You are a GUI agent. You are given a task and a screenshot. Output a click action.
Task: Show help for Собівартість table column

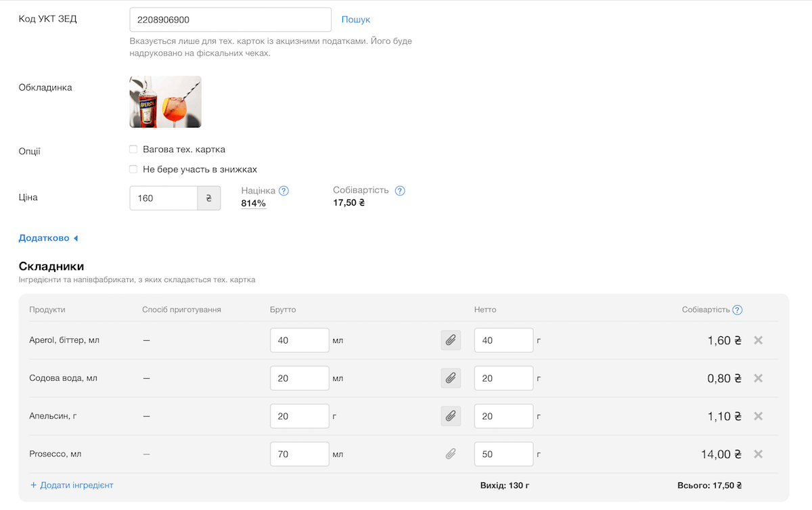pos(738,310)
